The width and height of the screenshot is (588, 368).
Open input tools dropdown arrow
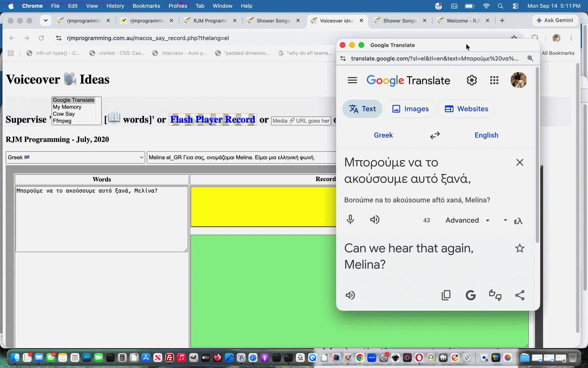[505, 220]
